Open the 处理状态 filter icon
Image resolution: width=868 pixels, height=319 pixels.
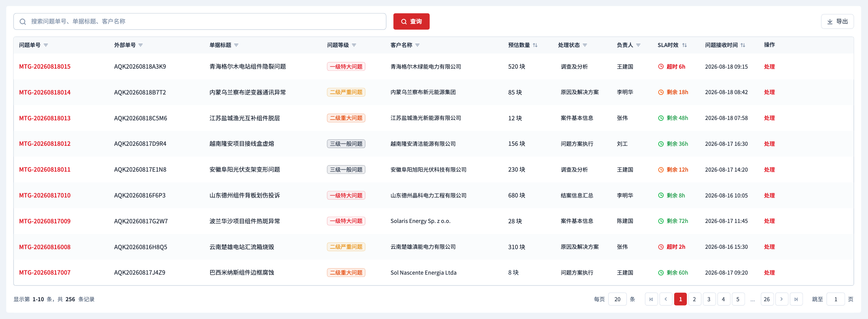[x=585, y=45]
